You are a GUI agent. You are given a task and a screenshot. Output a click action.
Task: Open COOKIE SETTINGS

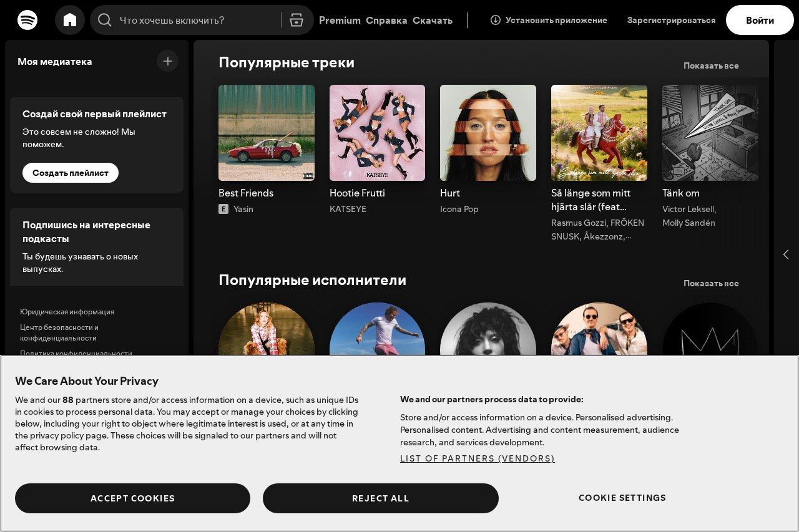coord(622,498)
